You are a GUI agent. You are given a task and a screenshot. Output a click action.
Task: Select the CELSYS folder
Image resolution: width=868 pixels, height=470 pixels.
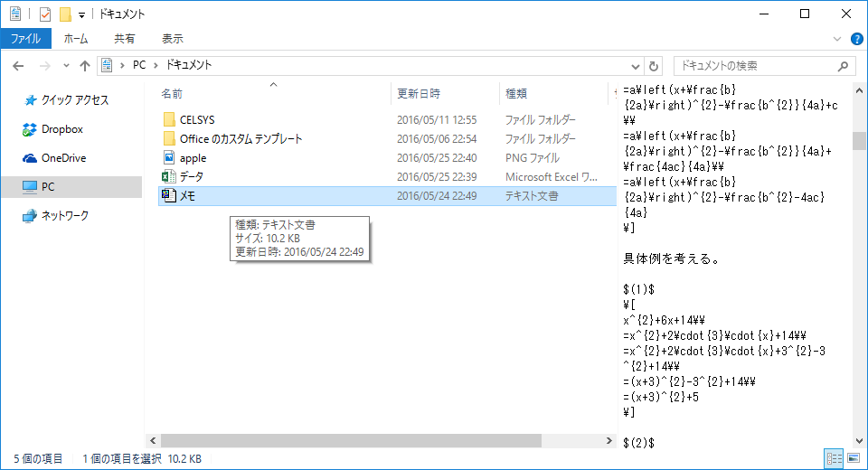[196, 119]
